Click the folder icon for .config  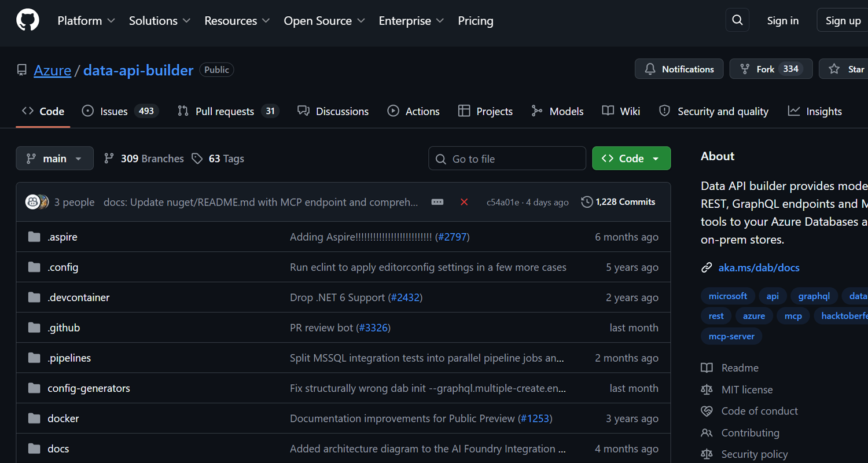point(34,267)
